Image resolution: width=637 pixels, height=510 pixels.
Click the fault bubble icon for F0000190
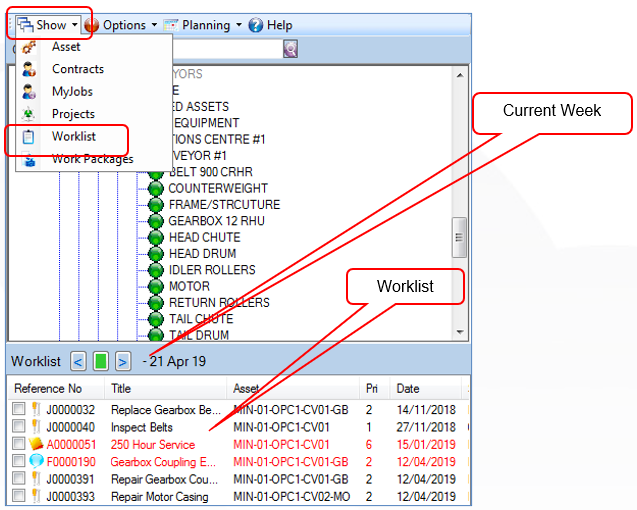coord(36,461)
